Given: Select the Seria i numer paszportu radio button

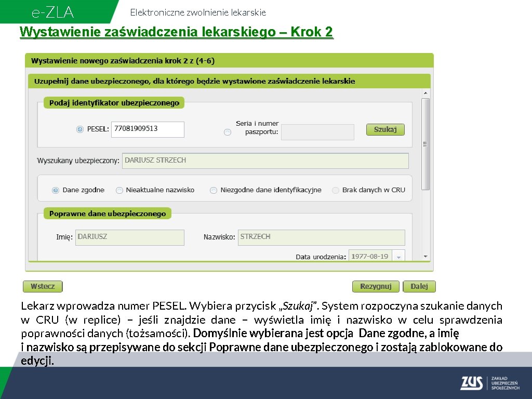Looking at the screenshot, I should point(228,132).
